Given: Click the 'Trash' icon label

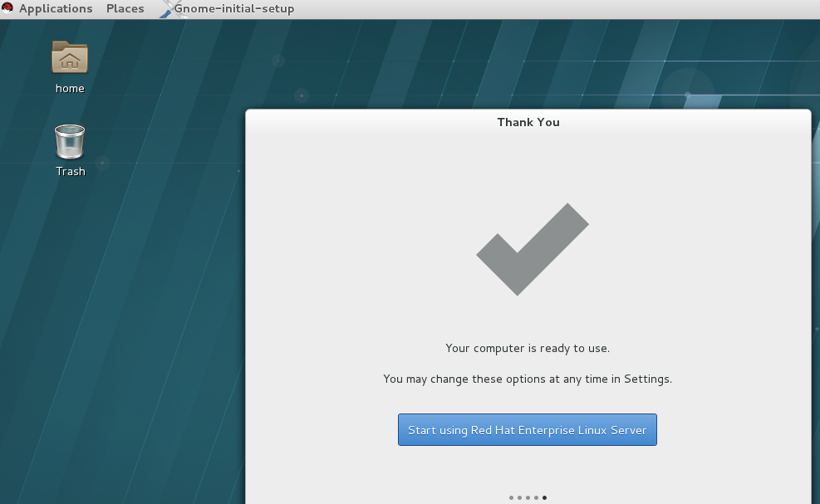Looking at the screenshot, I should coord(71,172).
